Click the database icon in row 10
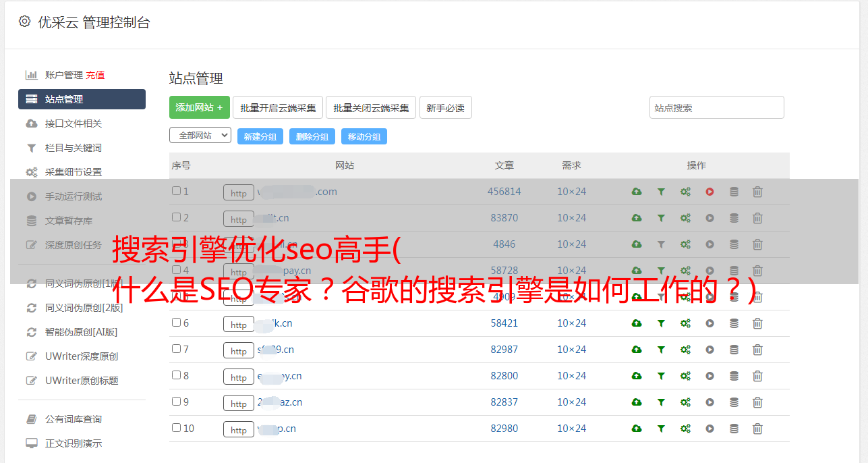The height and width of the screenshot is (463, 868). (x=734, y=429)
